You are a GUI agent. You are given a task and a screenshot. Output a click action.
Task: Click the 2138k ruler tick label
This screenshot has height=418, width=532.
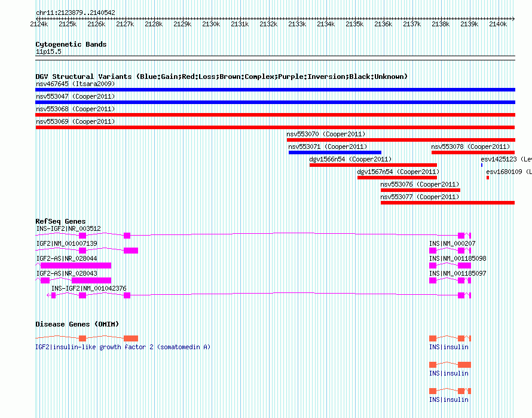(441, 24)
